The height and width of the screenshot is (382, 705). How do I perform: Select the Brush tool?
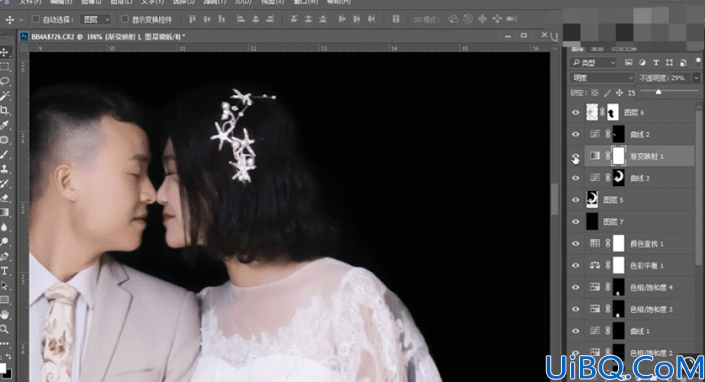click(4, 154)
